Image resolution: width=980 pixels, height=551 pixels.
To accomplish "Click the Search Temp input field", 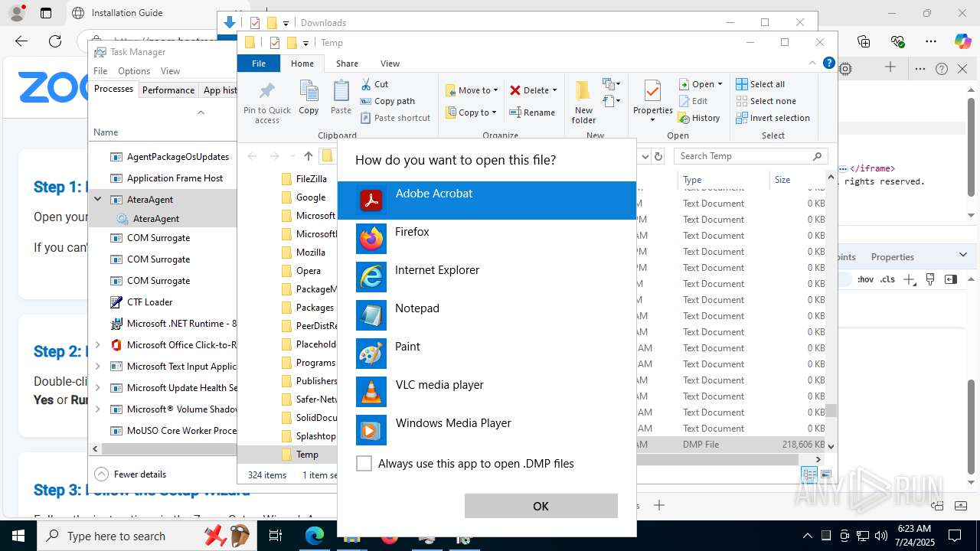I will 750,156.
